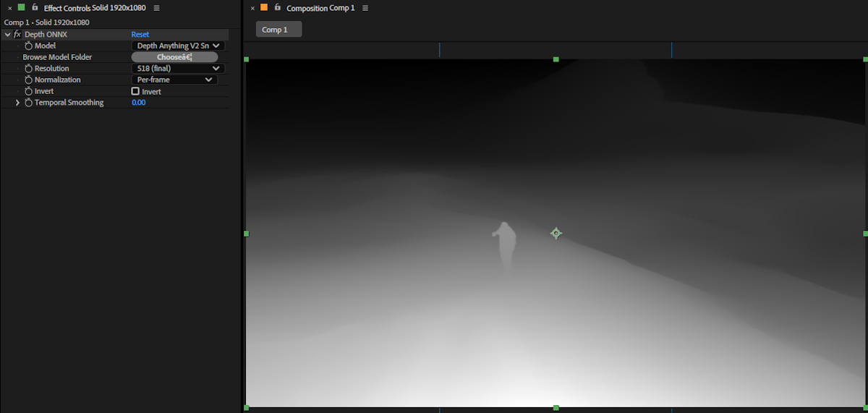Click the Model property label

[45, 46]
